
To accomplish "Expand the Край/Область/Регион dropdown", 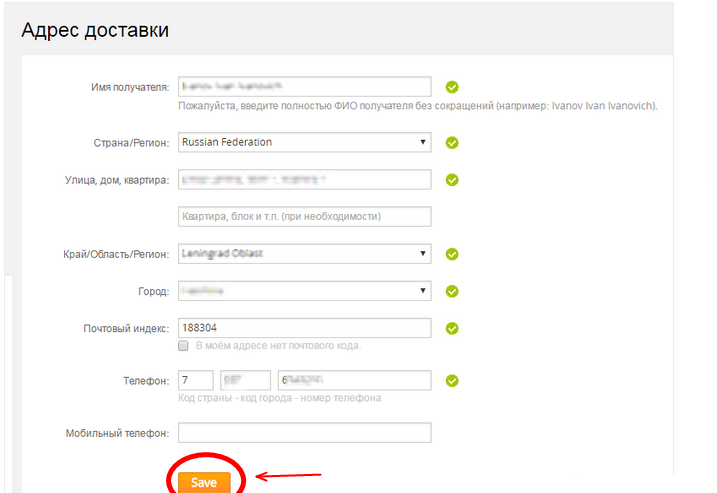I will point(305,254).
